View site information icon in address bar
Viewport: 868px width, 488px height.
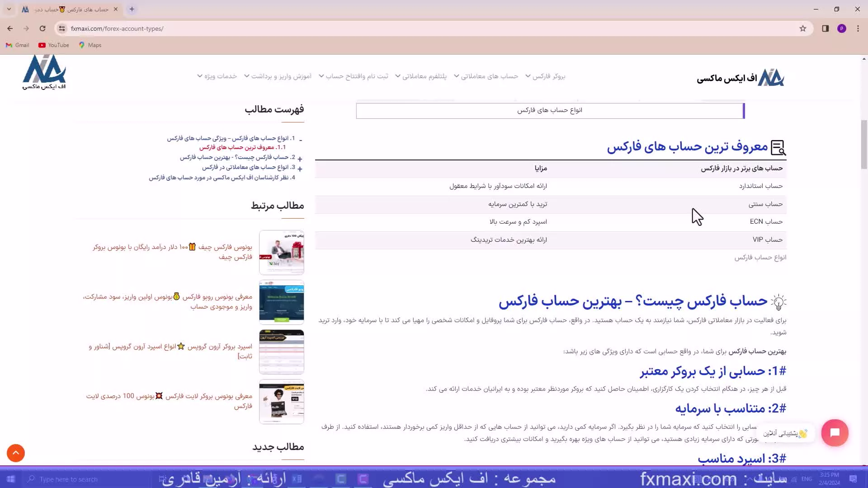62,28
